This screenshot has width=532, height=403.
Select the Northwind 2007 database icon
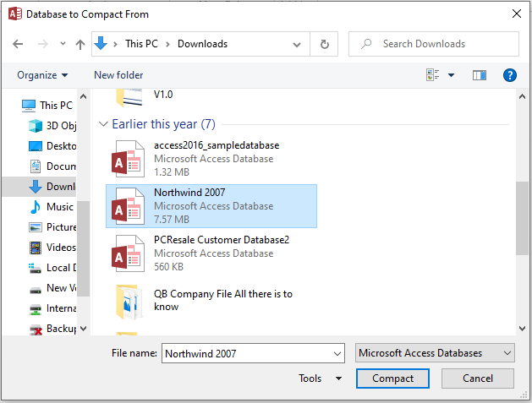[128, 206]
